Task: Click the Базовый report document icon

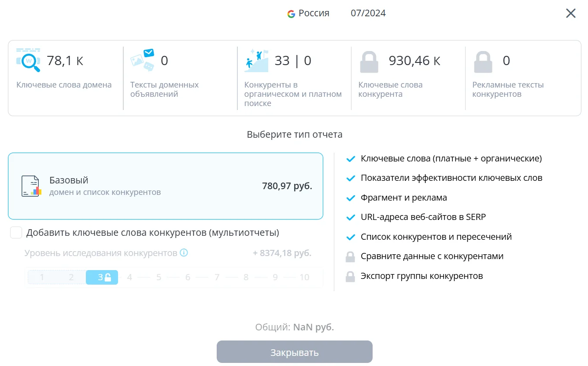Action: [31, 186]
